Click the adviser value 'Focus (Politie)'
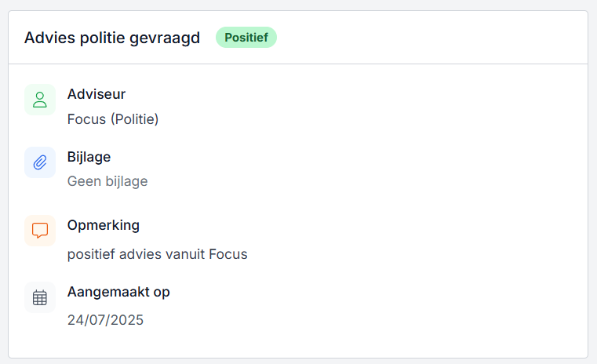The height and width of the screenshot is (364, 597). pos(113,119)
